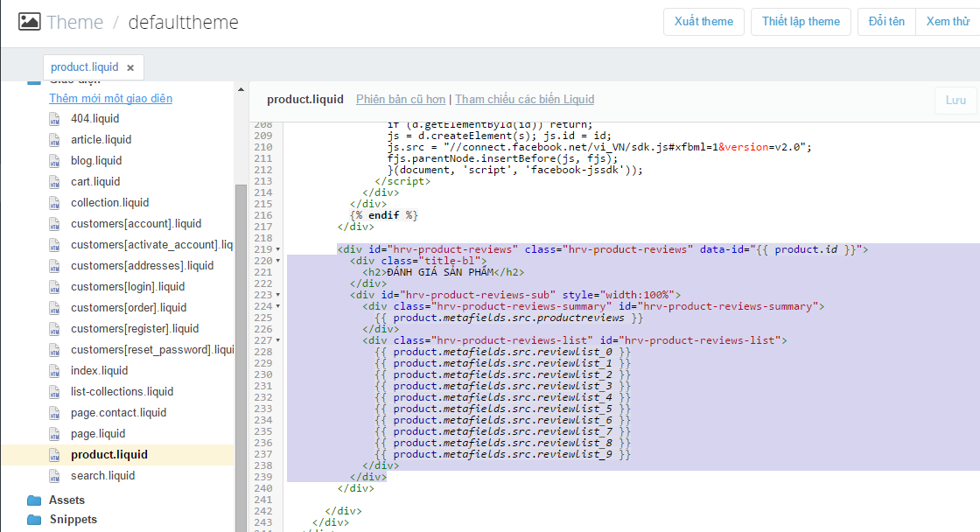Click the Assets folder icon
The width and height of the screenshot is (980, 532).
tap(34, 500)
